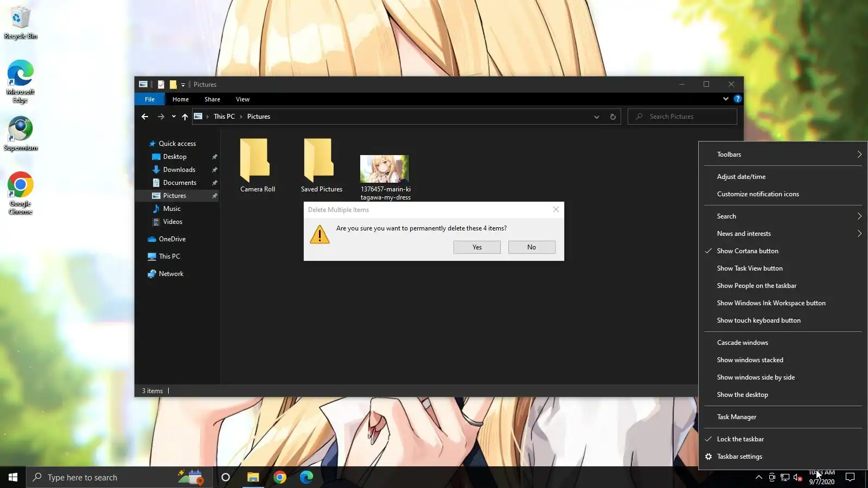Screen dimensions: 868x488
Task: Choose Adjust date/time from context menu
Action: tap(783, 177)
